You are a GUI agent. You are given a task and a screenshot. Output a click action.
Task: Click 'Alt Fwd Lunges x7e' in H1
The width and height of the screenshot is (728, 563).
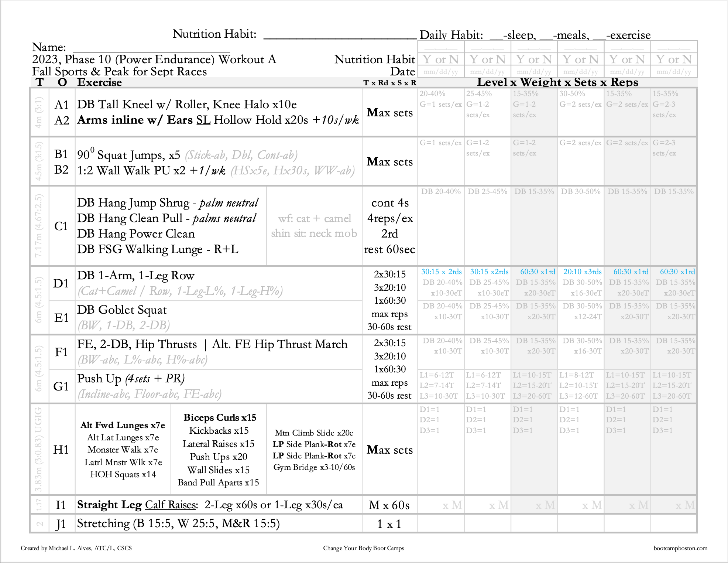(123, 425)
